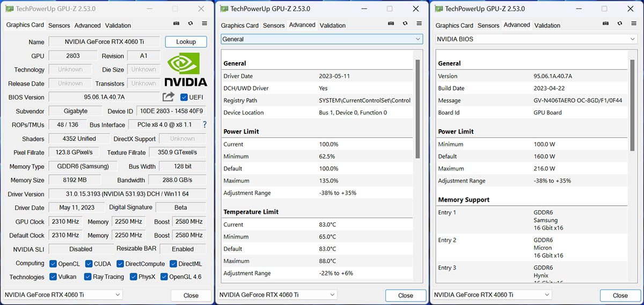This screenshot has height=305, width=644.
Task: Click the middle window's vertical scrollbar
Action: point(418,107)
